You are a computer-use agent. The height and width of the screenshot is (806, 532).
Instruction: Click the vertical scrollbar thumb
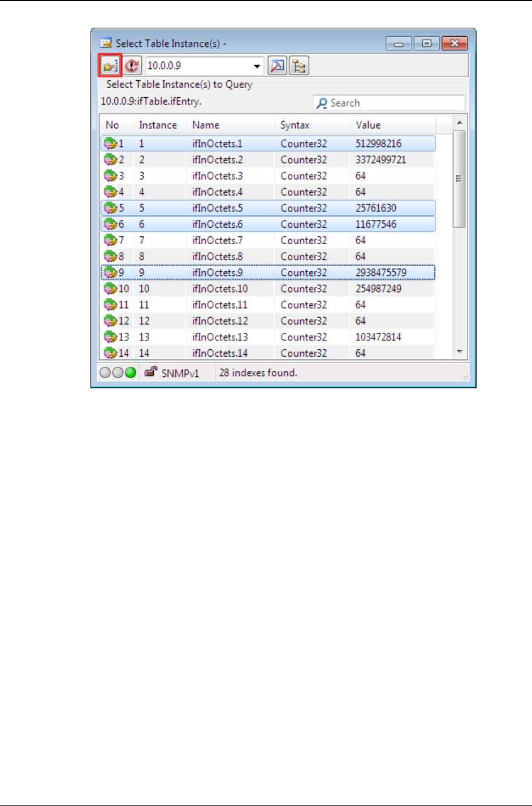click(x=459, y=179)
